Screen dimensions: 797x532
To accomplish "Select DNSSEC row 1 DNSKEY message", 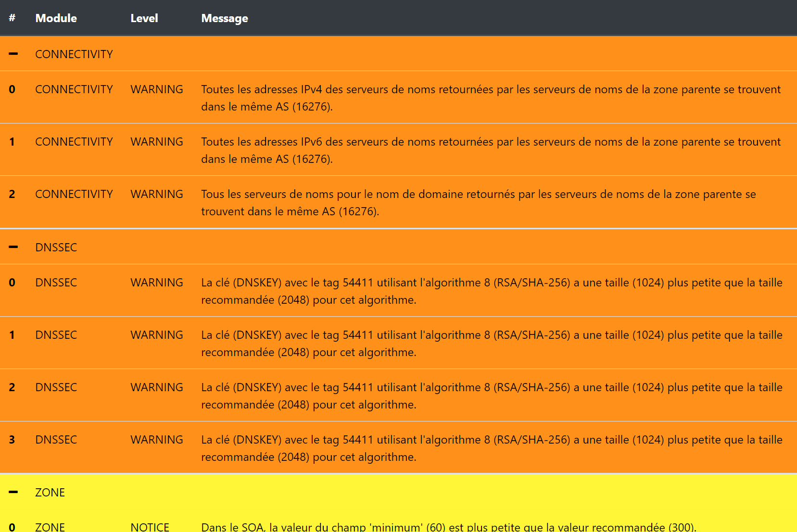I will 492,344.
